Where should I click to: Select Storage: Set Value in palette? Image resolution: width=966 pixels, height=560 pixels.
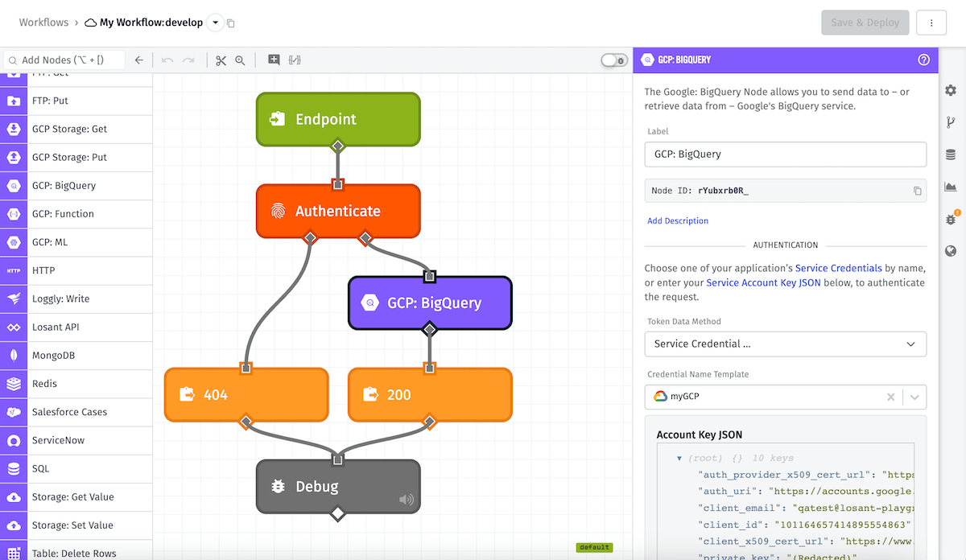pyautogui.click(x=76, y=525)
